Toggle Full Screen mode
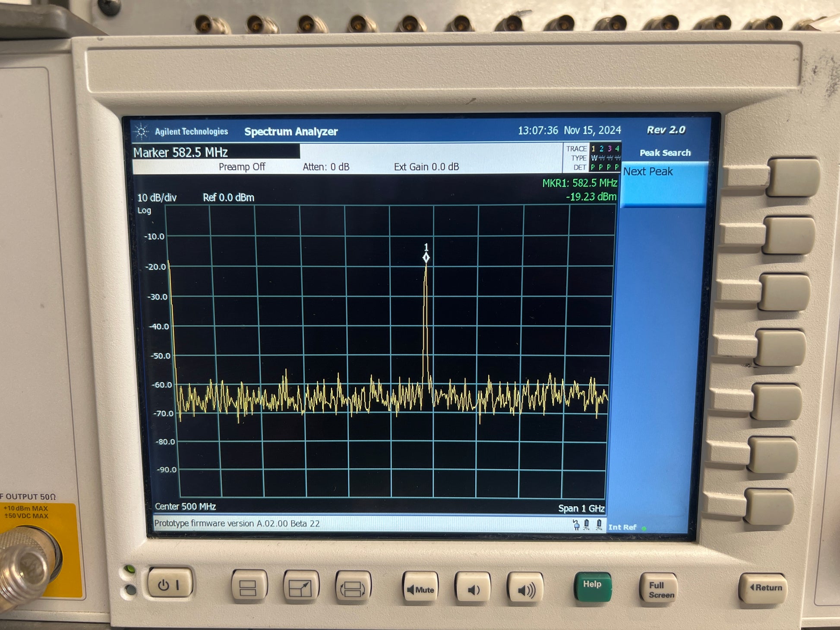This screenshot has height=630, width=840. coord(658,589)
